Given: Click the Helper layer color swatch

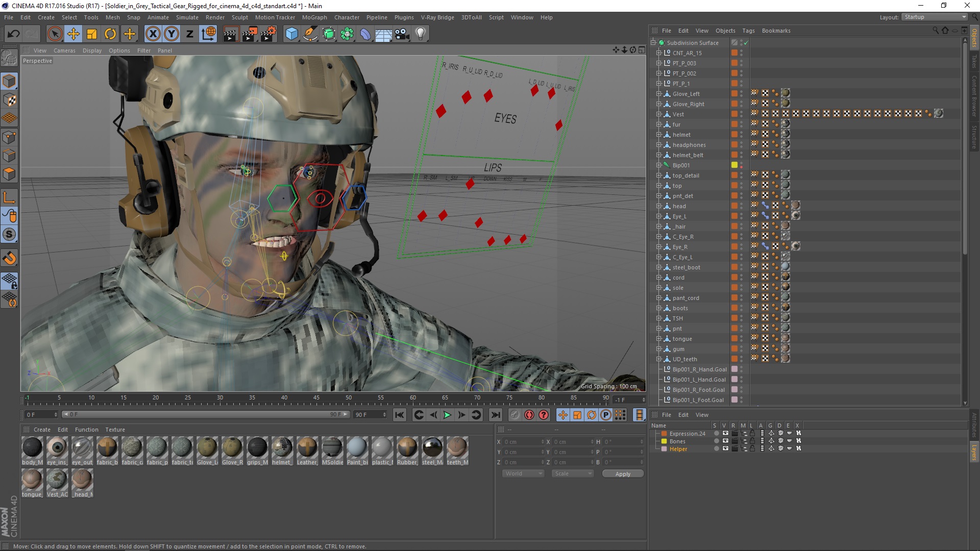Looking at the screenshot, I should click(664, 449).
